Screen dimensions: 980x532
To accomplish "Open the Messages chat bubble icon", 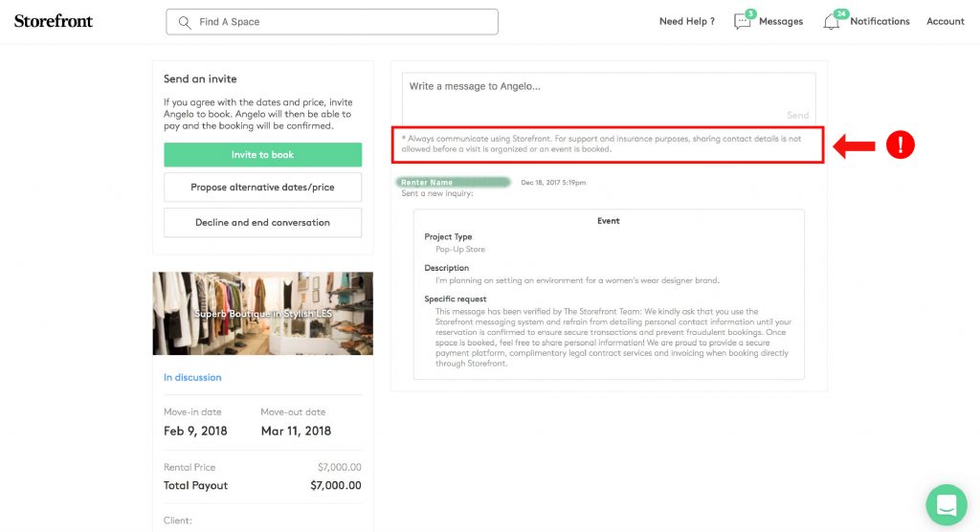I will 743,21.
